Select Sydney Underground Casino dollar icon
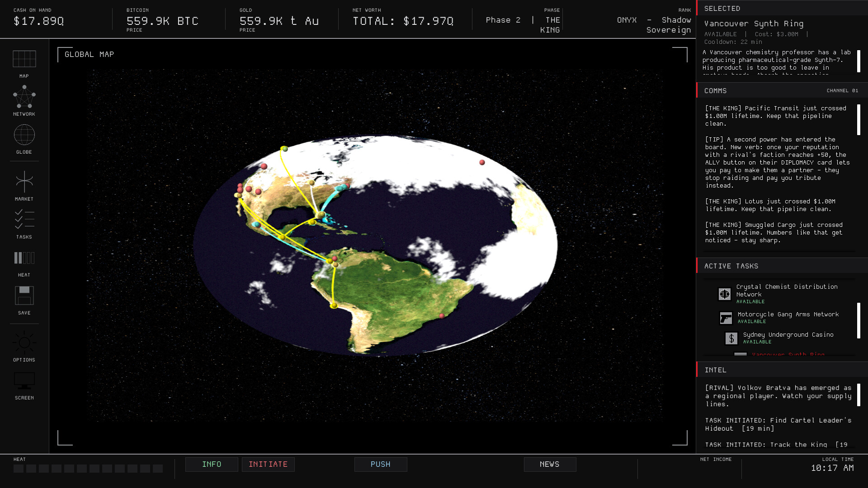The height and width of the screenshot is (488, 868). coord(731,338)
